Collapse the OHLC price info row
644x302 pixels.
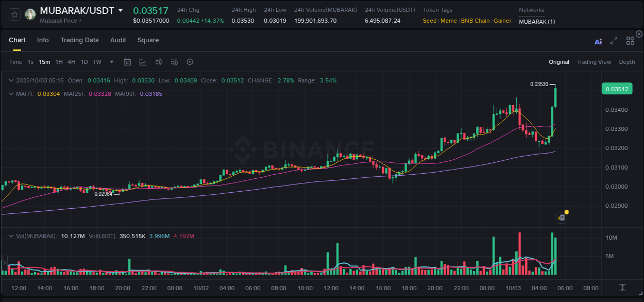[11, 80]
